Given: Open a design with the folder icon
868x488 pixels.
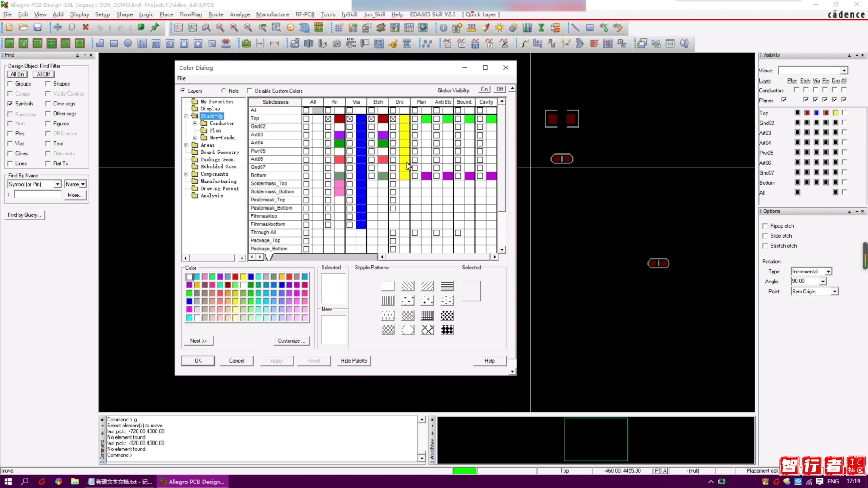Looking at the screenshot, I should coord(23,28).
